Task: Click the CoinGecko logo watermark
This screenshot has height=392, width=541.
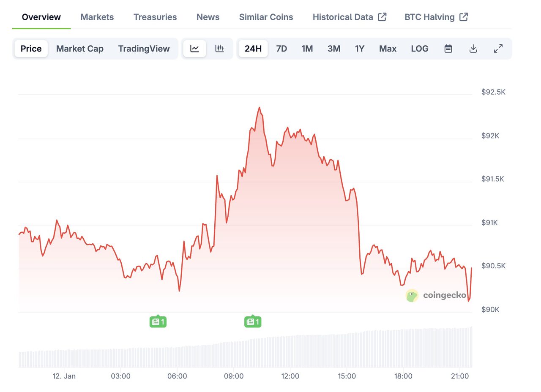Action: point(436,296)
